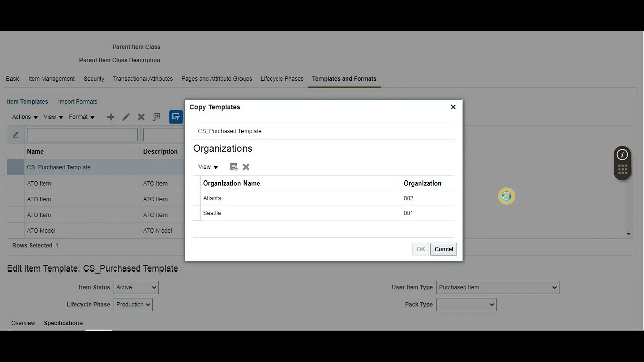Click the Delete X icon in Item Templates toolbar
This screenshot has width=644, height=362.
click(141, 117)
